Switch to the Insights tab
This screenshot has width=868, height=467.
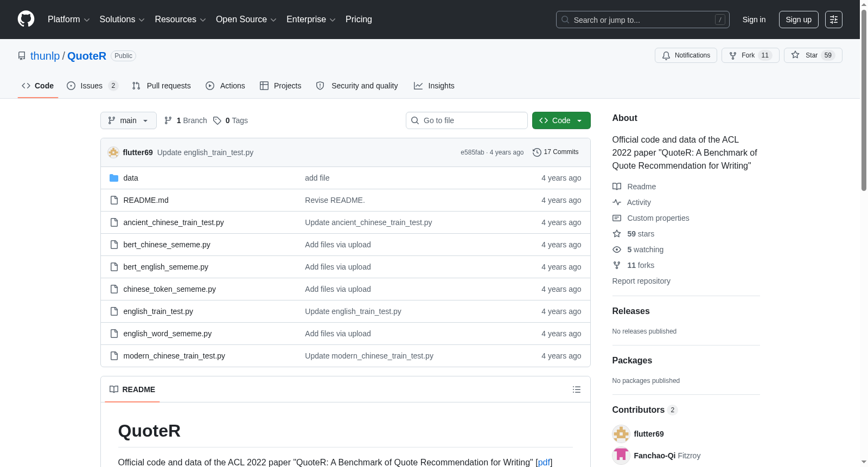pyautogui.click(x=434, y=86)
